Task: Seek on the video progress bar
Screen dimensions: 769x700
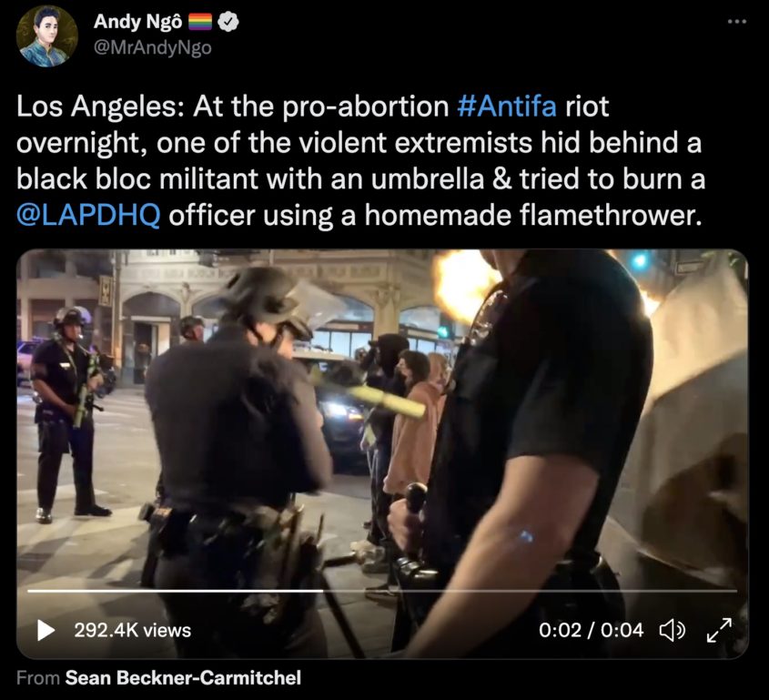Action: (382, 591)
